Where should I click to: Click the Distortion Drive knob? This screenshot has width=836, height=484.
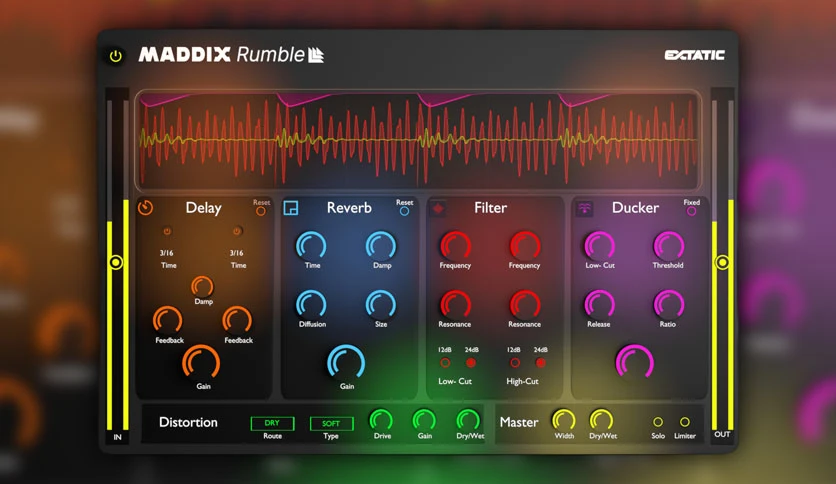(x=381, y=420)
